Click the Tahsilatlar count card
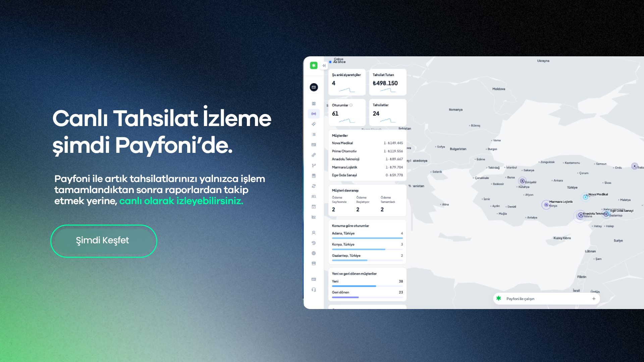644x362 pixels. coord(388,112)
